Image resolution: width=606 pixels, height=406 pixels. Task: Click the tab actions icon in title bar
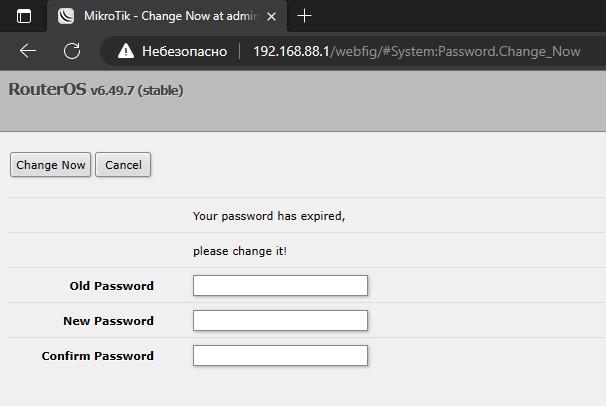[x=24, y=16]
